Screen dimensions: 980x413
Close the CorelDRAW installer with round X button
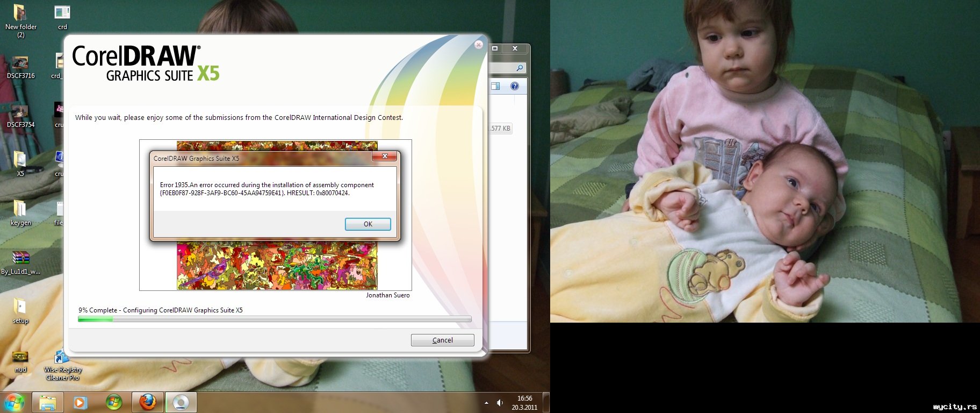pyautogui.click(x=479, y=45)
